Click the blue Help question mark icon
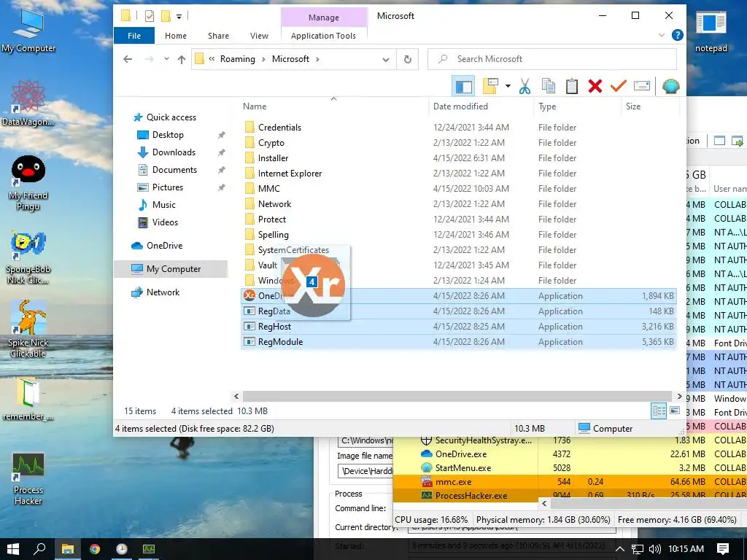Image resolution: width=747 pixels, height=560 pixels. pos(677,35)
